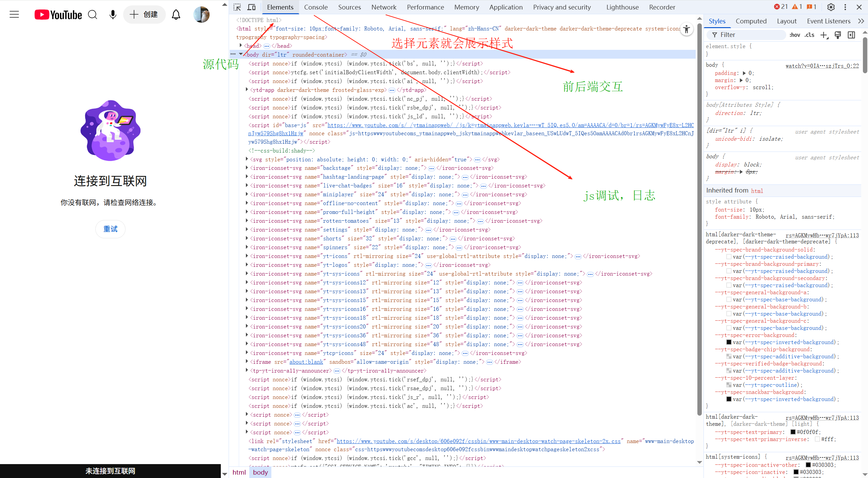Click the 重试 retry button
Image resolution: width=868 pixels, height=478 pixels.
point(110,229)
